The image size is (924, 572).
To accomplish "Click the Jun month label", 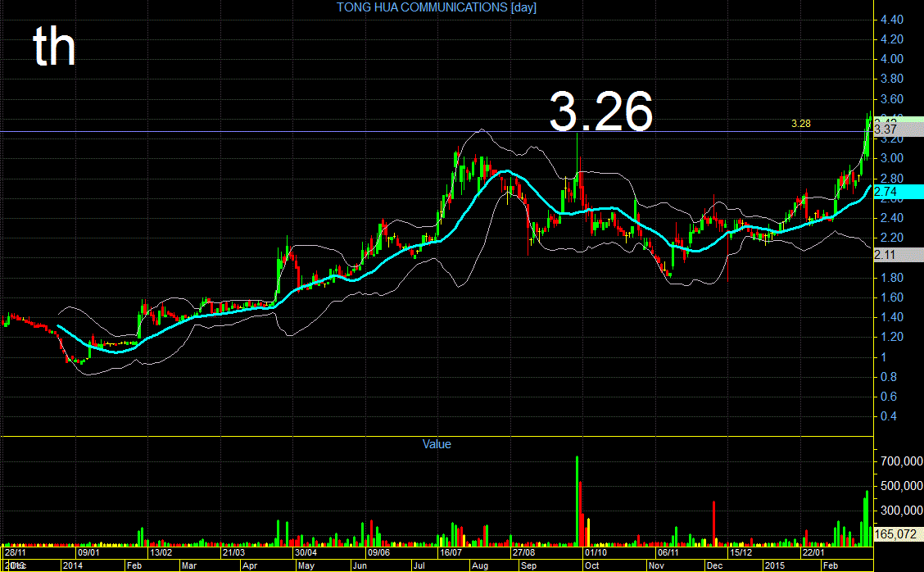I will point(360,565).
